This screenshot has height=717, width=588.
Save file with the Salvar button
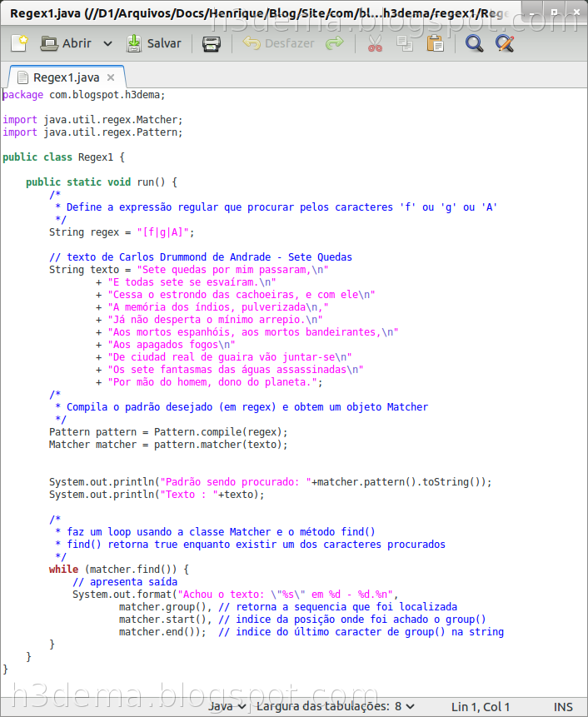pyautogui.click(x=154, y=43)
